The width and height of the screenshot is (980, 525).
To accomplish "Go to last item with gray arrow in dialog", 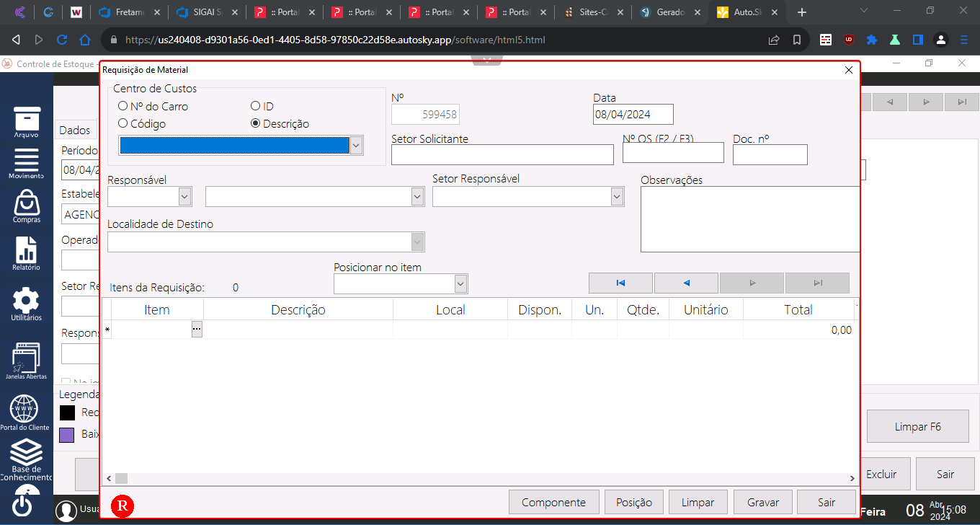I will click(817, 283).
